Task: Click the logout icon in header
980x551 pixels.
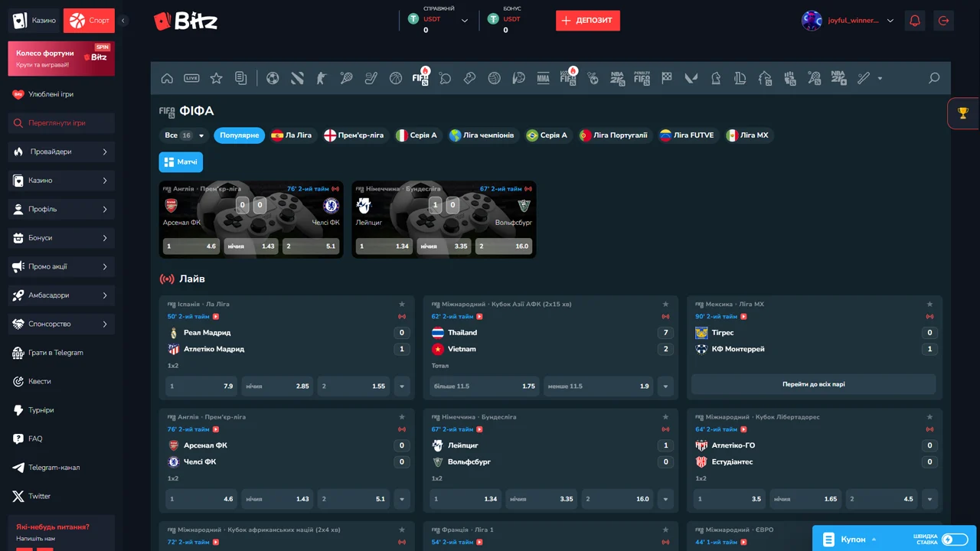Action: click(x=943, y=21)
